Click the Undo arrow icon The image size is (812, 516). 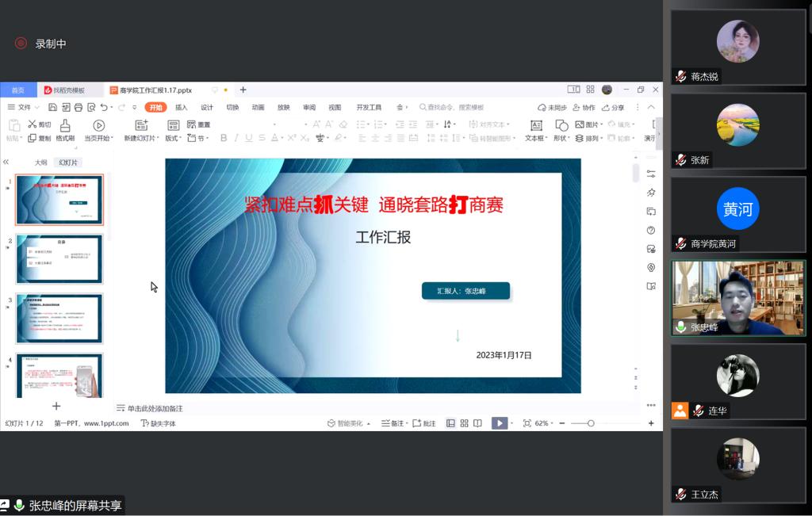tap(104, 108)
